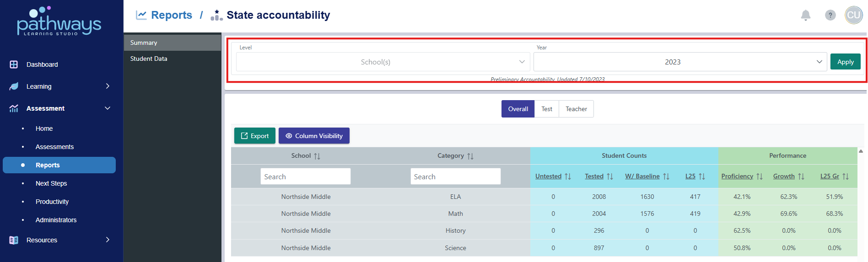The image size is (868, 262).
Task: Click the 62.5% proficiency value
Action: pyautogui.click(x=742, y=230)
